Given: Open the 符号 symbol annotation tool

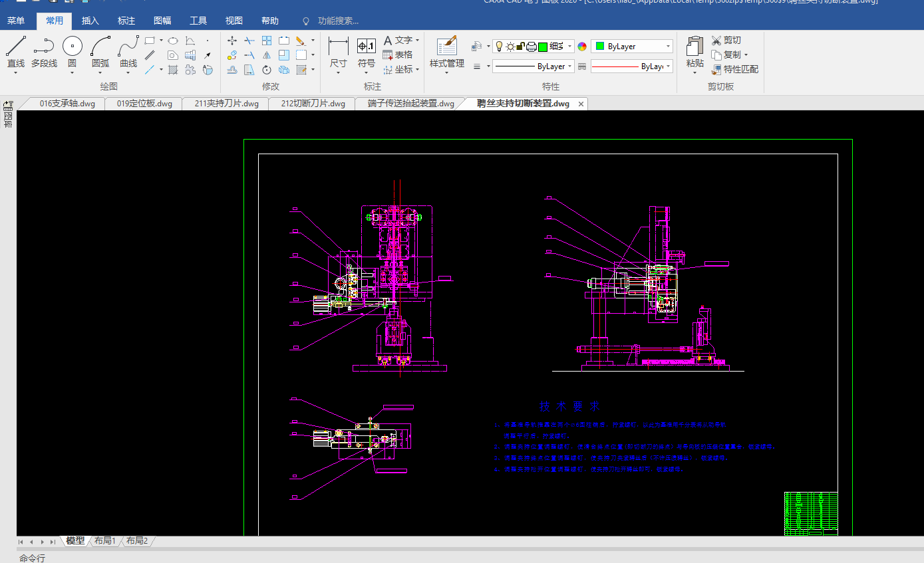Looking at the screenshot, I should coord(367,52).
